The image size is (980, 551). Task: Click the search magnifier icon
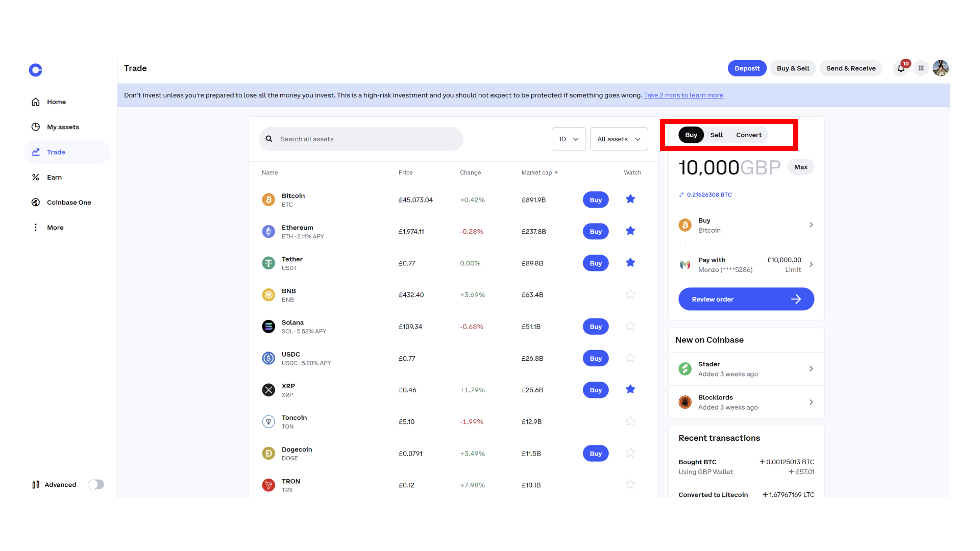[269, 139]
